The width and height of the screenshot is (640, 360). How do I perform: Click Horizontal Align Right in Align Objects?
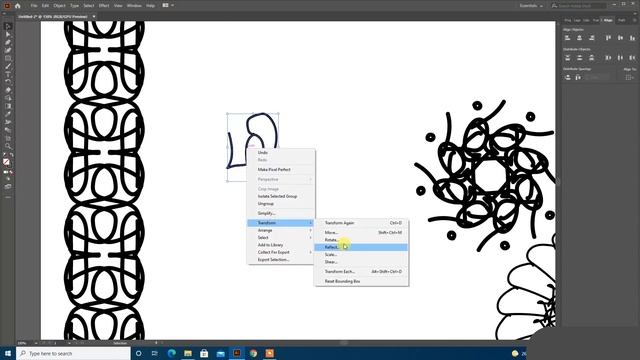point(591,38)
